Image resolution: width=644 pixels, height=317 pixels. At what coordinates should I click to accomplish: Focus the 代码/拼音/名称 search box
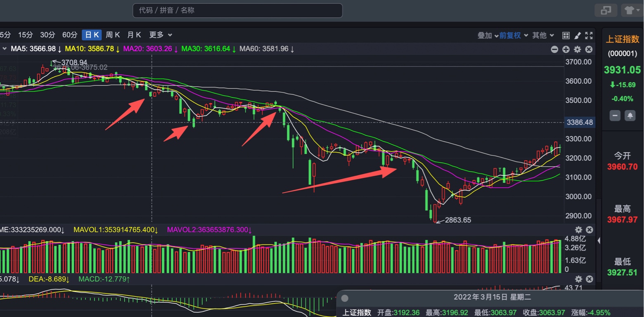coord(237,10)
